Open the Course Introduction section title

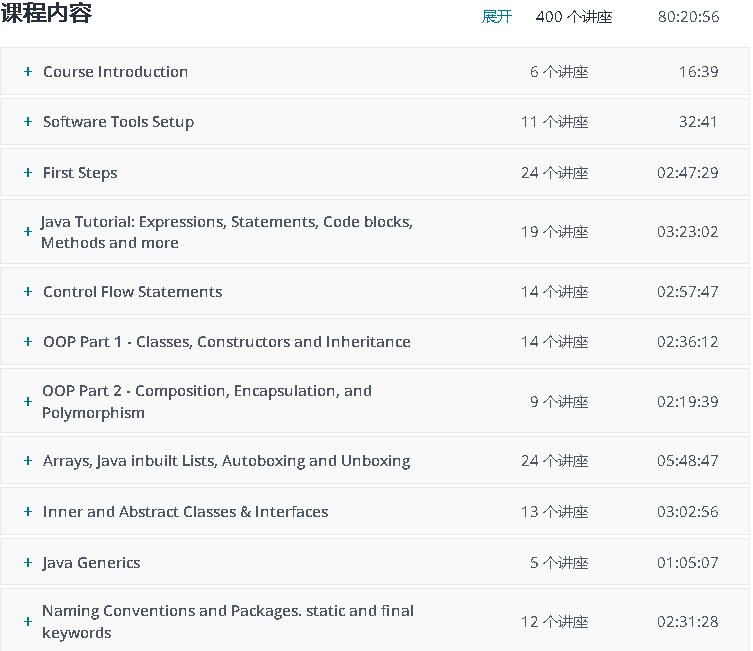(115, 72)
